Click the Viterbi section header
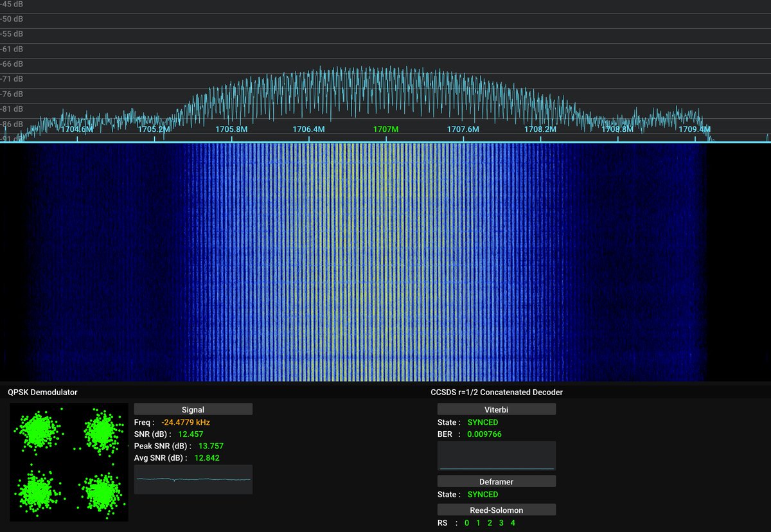This screenshot has width=771, height=532. (x=496, y=409)
